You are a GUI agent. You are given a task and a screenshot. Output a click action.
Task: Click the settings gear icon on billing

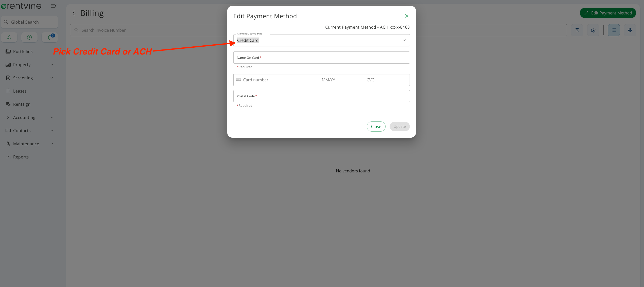[594, 30]
